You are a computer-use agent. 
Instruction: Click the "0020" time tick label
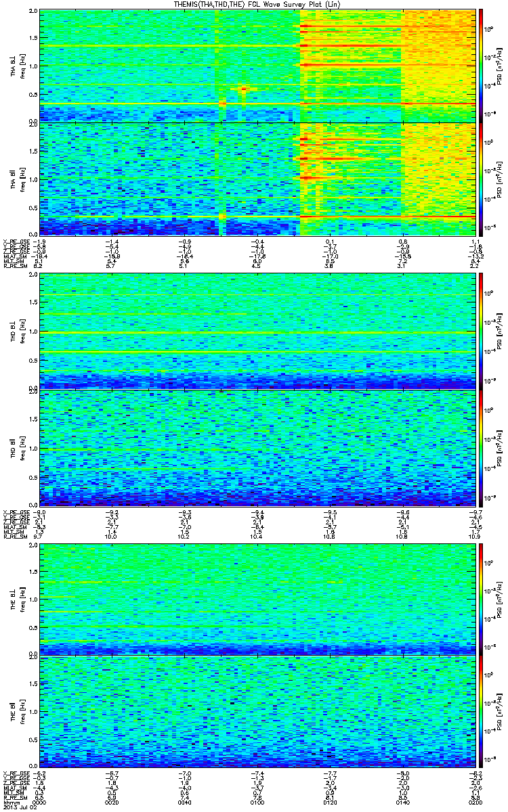(112, 803)
